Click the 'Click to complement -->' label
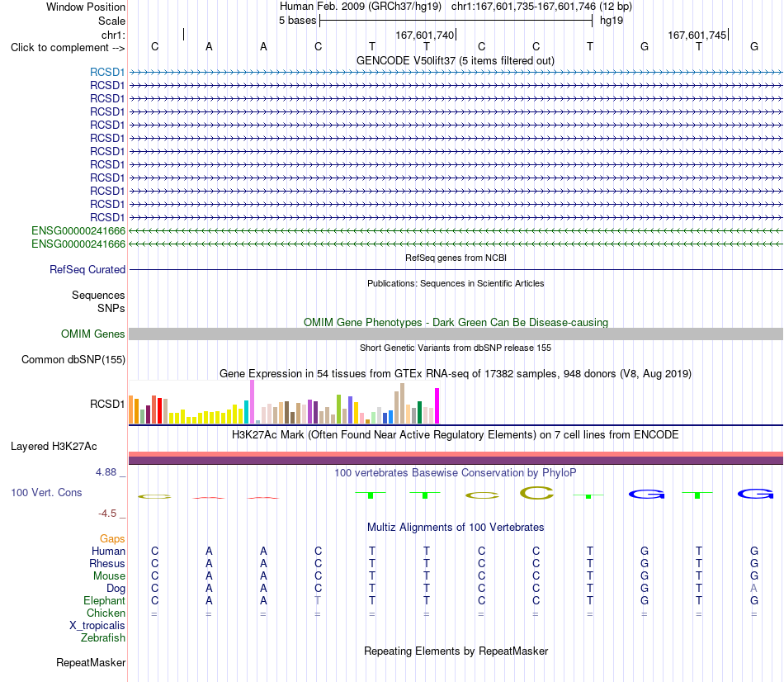The image size is (784, 682). [x=68, y=48]
